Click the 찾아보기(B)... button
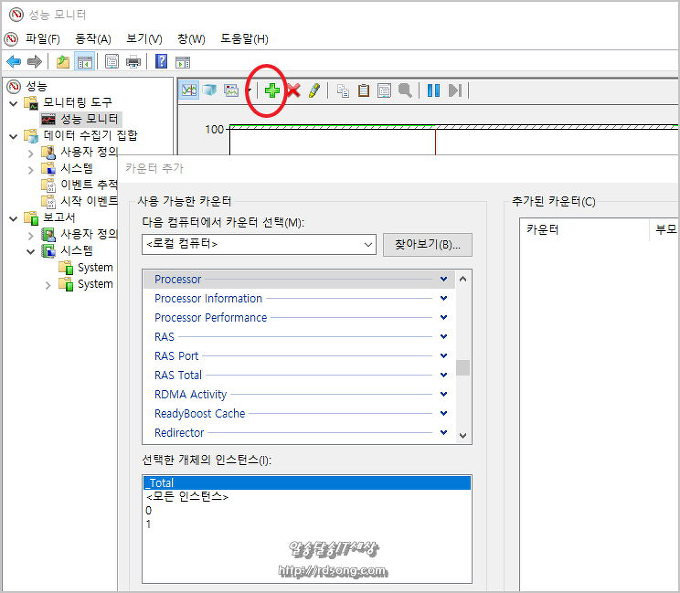 427,244
